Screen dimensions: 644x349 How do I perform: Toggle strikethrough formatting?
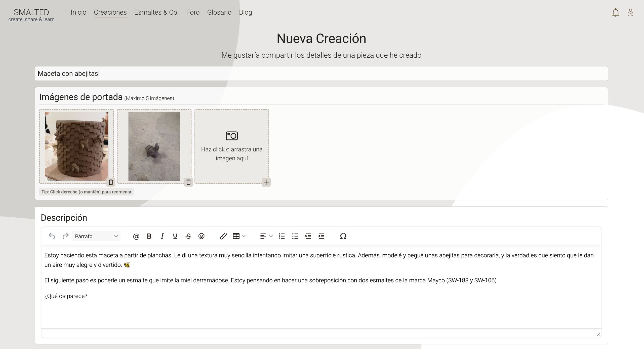tap(188, 236)
